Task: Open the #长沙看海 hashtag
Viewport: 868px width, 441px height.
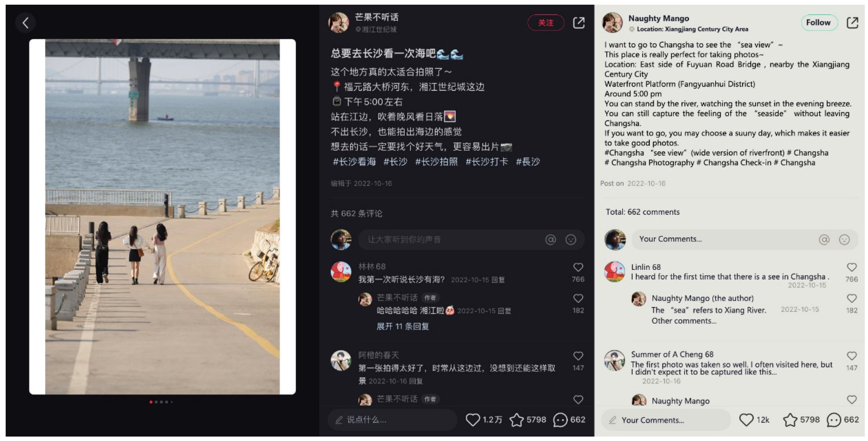Action: [x=354, y=162]
